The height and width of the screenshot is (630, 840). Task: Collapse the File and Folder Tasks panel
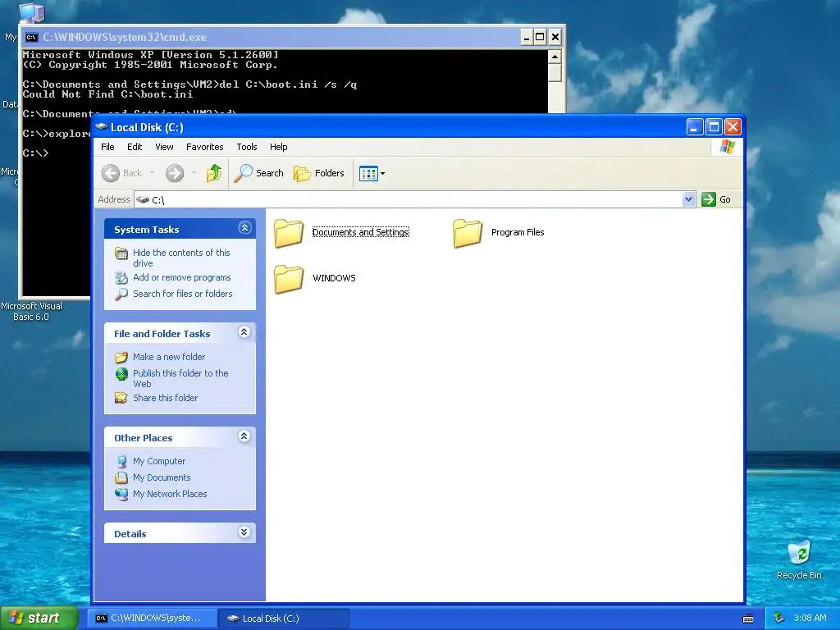pyautogui.click(x=244, y=332)
